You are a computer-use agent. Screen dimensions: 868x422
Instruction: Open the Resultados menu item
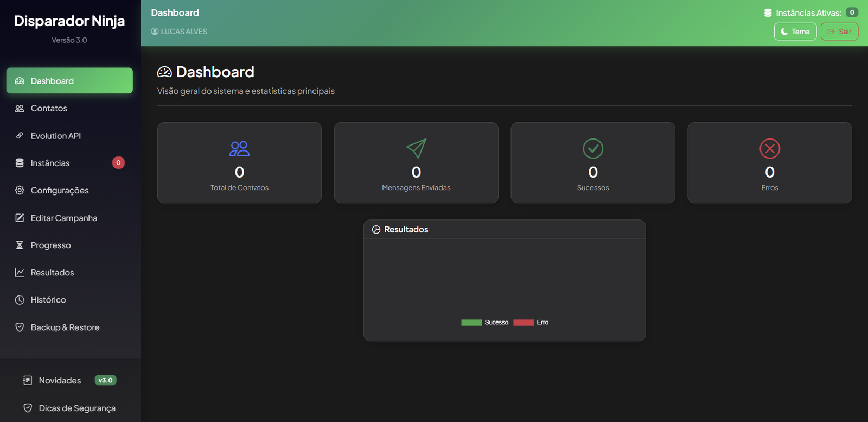tap(52, 273)
